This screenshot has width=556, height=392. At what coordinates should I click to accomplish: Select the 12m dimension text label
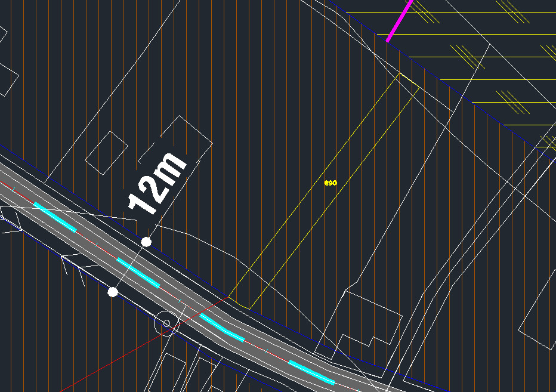point(156,184)
